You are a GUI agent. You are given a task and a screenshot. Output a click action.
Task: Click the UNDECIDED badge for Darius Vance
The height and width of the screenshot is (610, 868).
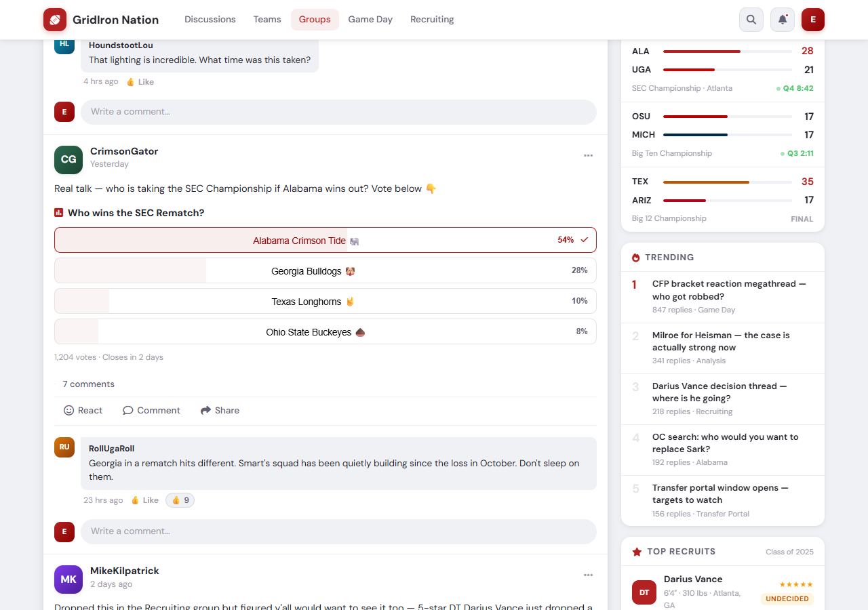click(x=787, y=599)
